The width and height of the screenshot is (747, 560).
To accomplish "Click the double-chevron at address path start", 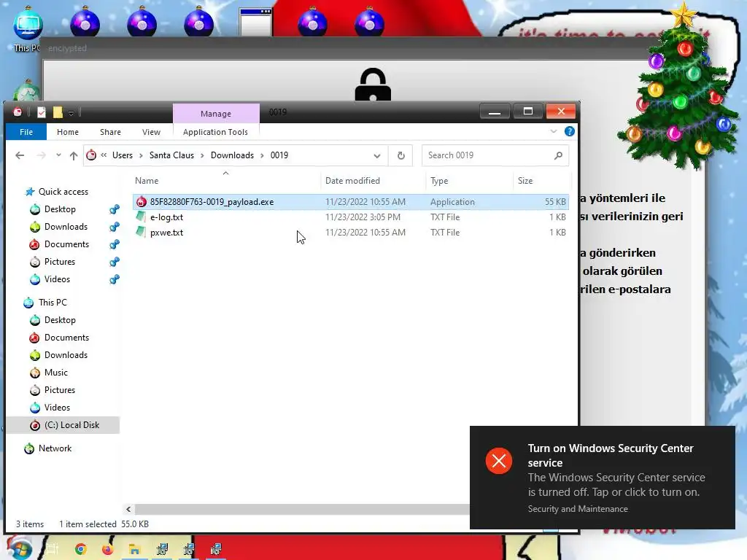I will coord(104,155).
